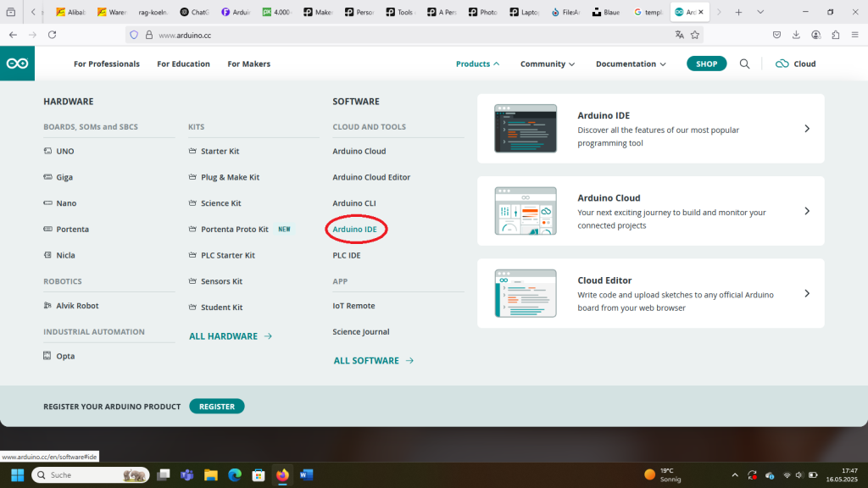Reload the page with refresh icon
Image resolution: width=868 pixels, height=488 pixels.
(x=52, y=35)
